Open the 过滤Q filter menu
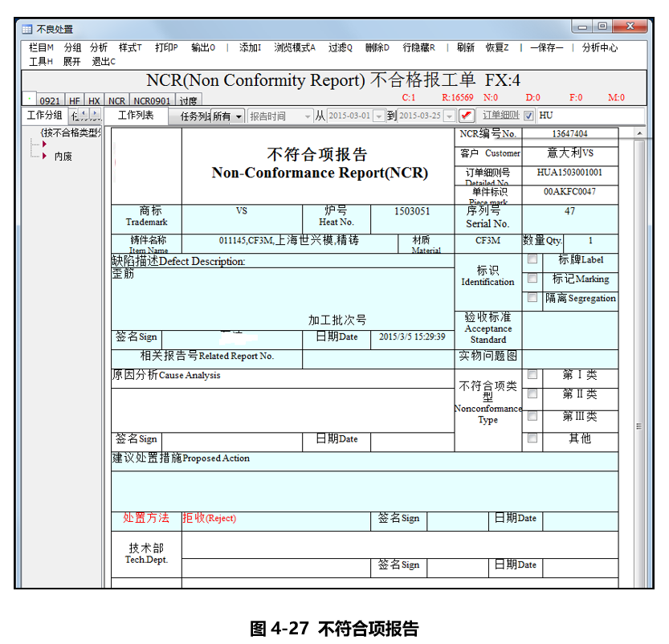 click(x=340, y=47)
